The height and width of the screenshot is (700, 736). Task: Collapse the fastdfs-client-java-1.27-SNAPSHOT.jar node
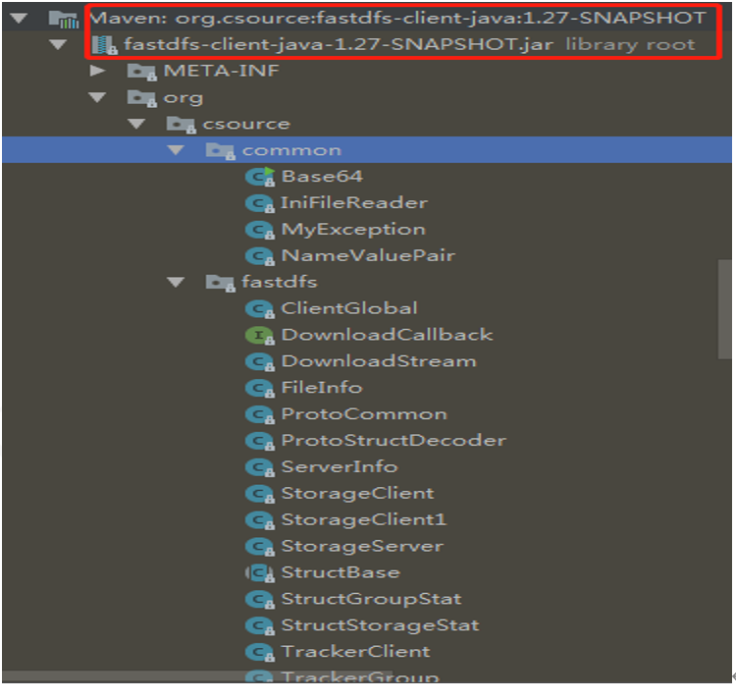coord(58,45)
